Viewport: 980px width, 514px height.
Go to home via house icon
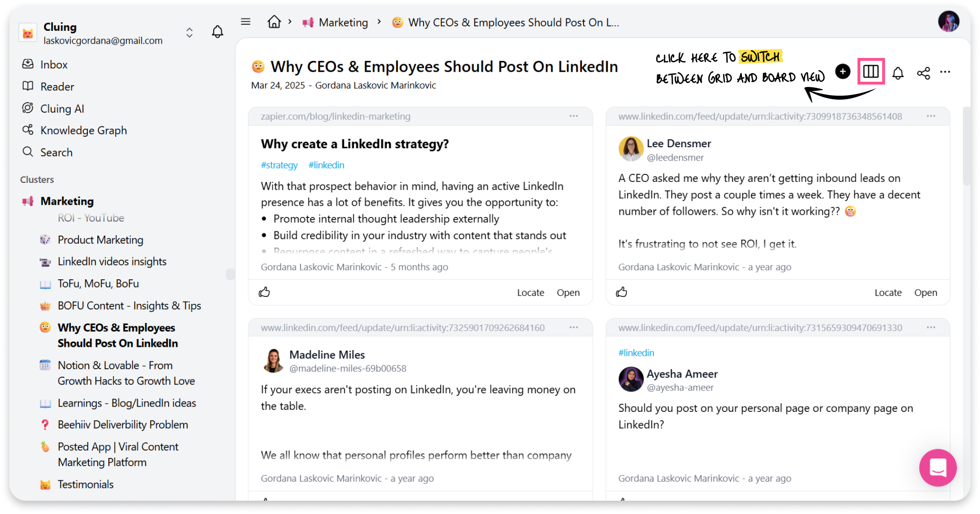pos(274,22)
